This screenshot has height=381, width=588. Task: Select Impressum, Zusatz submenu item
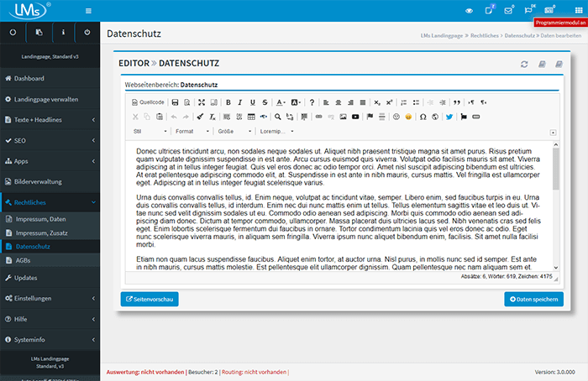(x=50, y=233)
